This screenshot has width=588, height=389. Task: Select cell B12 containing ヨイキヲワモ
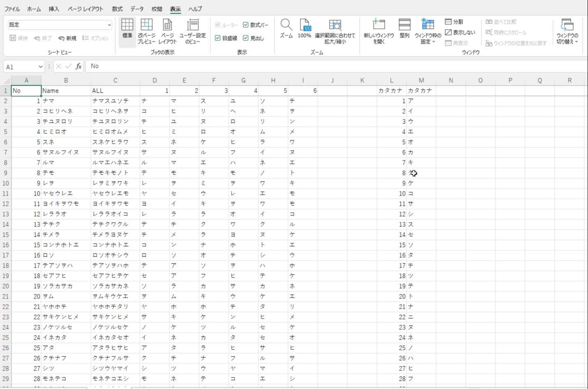66,204
